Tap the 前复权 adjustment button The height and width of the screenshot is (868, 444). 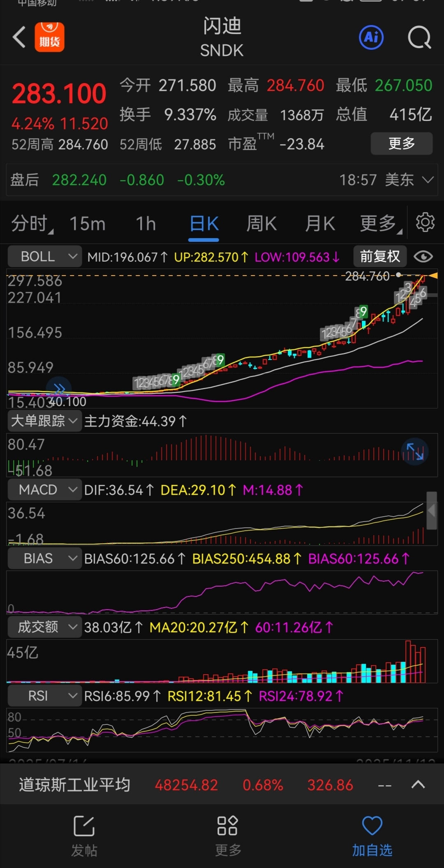click(380, 257)
